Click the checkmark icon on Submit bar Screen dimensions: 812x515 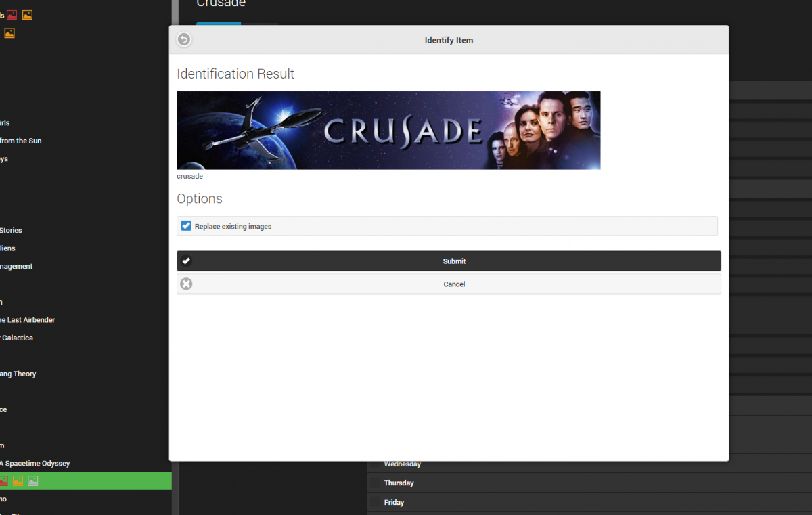point(186,261)
